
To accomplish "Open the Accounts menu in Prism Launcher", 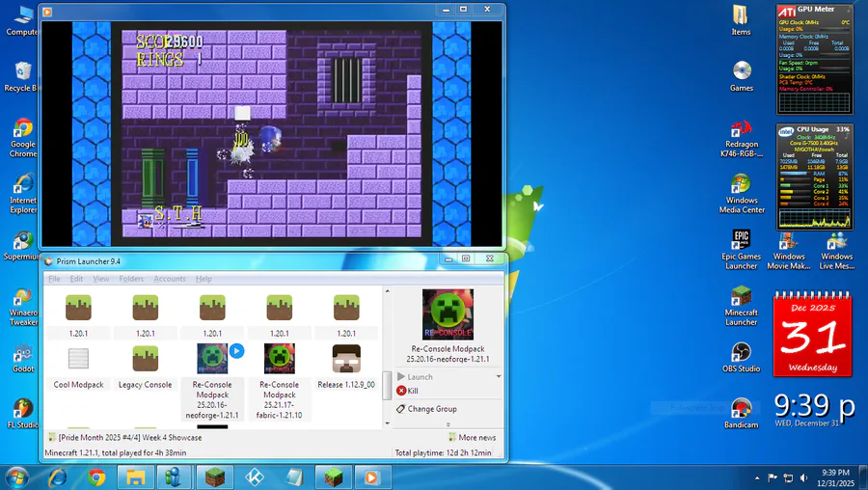I will coord(170,279).
